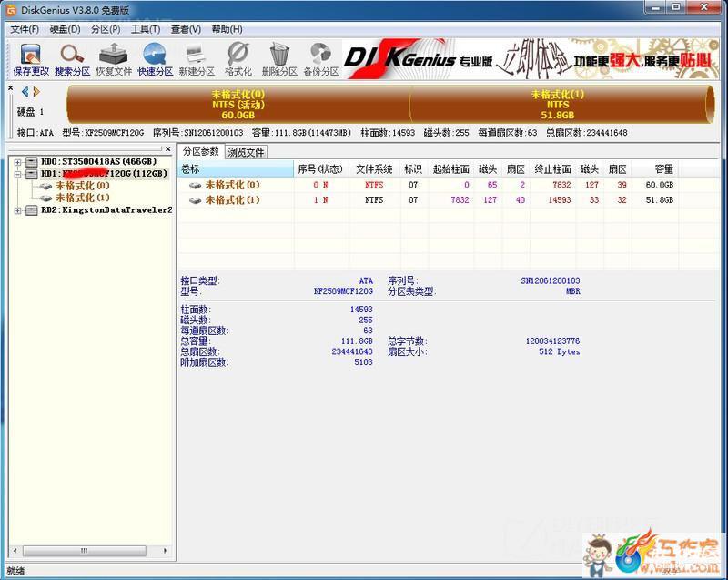Image resolution: width=728 pixels, height=580 pixels.
Task: Click the drive icon in the 未格式化(0) table row
Action: [196, 185]
